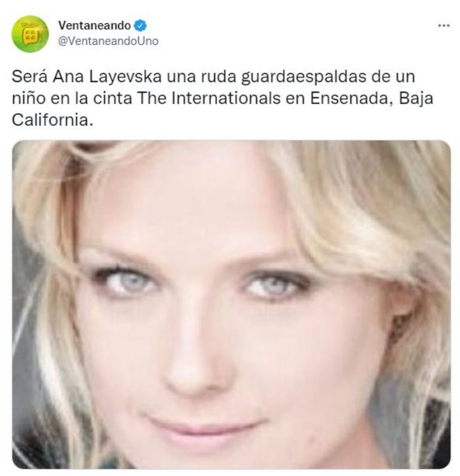
Task: Open the green Ventaneando profile avatar
Action: (30, 34)
